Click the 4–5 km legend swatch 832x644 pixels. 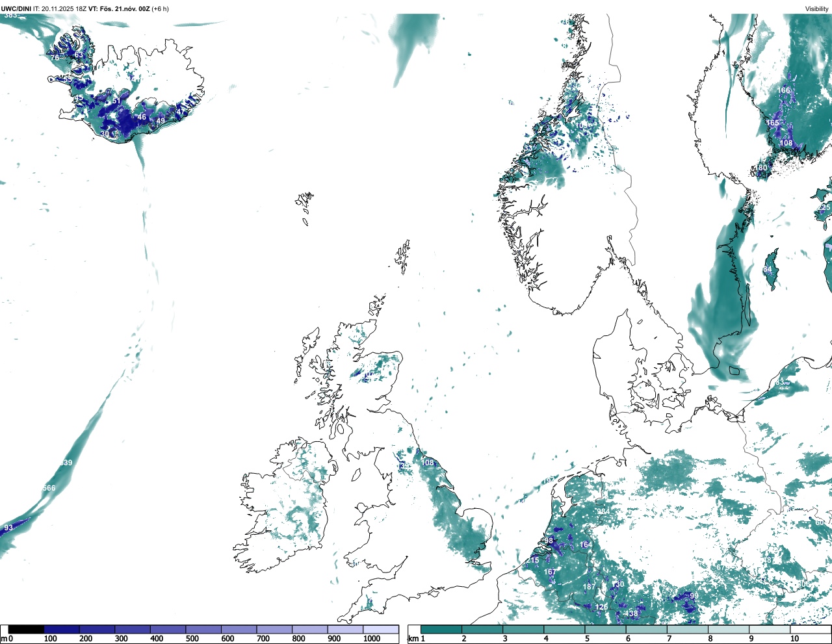pyautogui.click(x=564, y=630)
